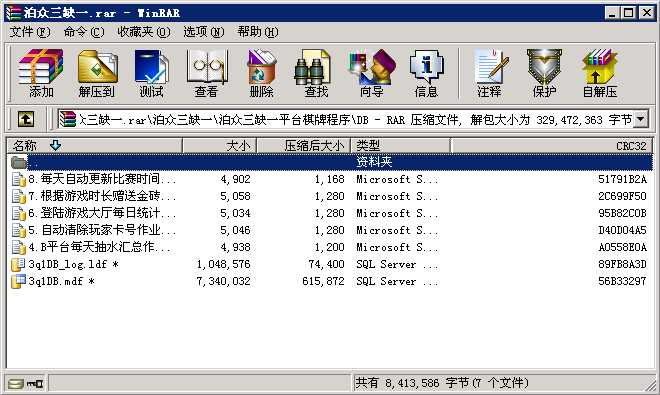Open the 收藏夹(O) menu
This screenshot has width=660, height=395.
coord(144,32)
